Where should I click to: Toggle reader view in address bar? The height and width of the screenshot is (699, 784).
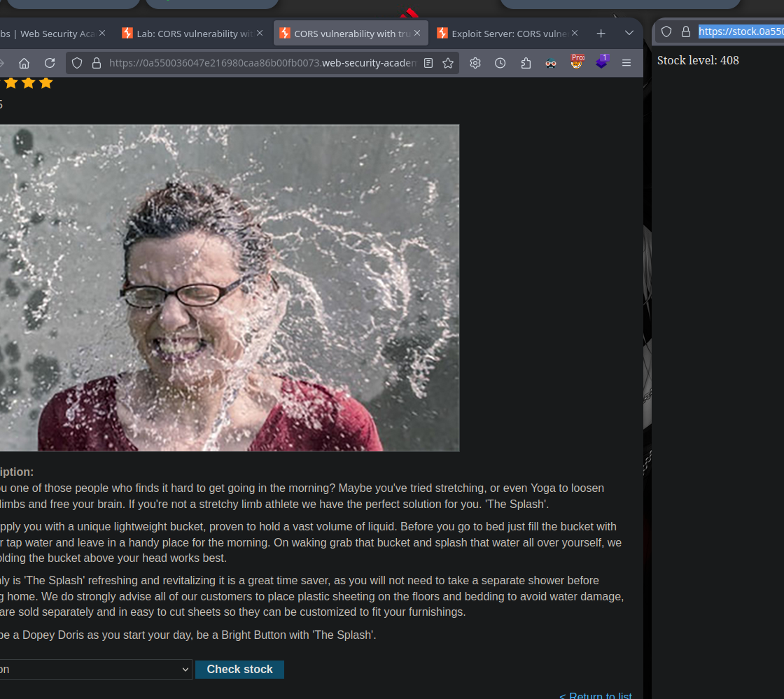tap(428, 63)
